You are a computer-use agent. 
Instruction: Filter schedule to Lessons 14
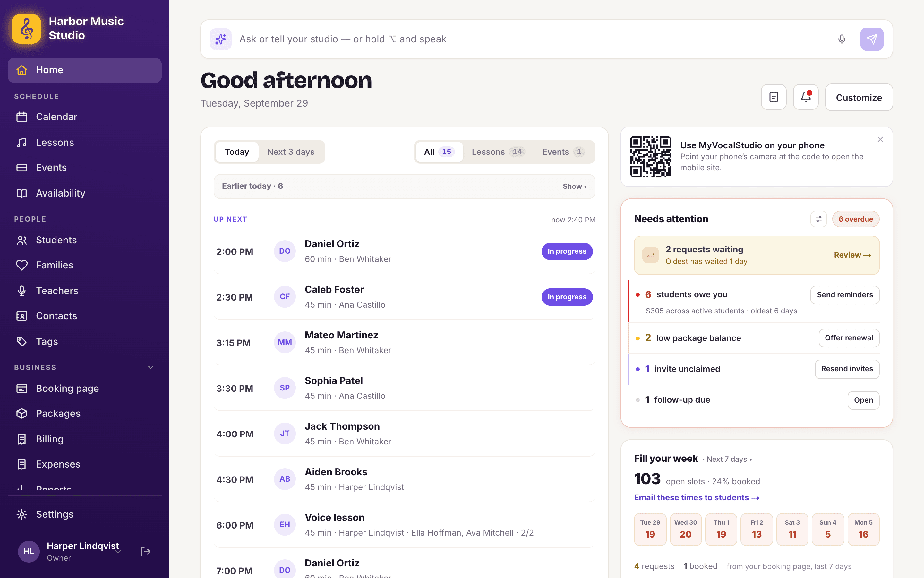(x=498, y=152)
